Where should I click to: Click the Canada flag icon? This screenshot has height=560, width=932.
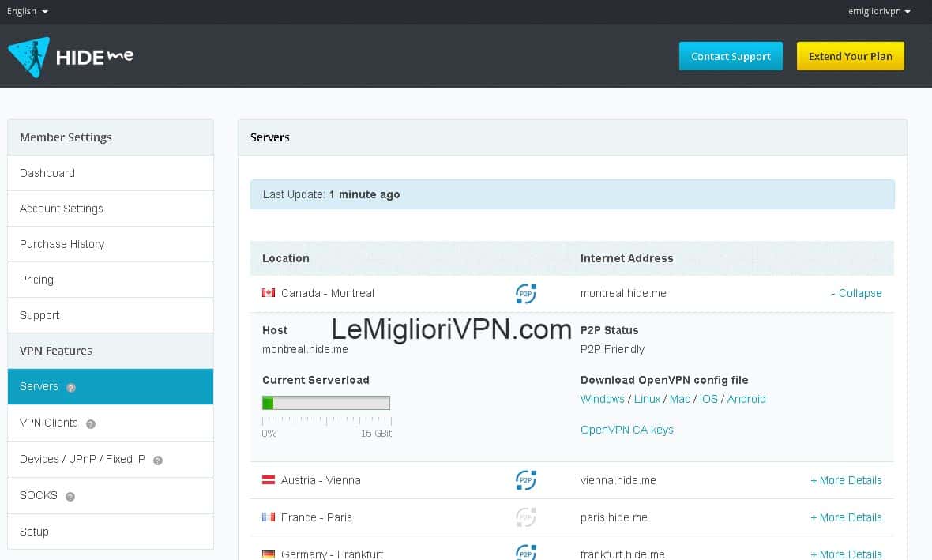coord(269,292)
